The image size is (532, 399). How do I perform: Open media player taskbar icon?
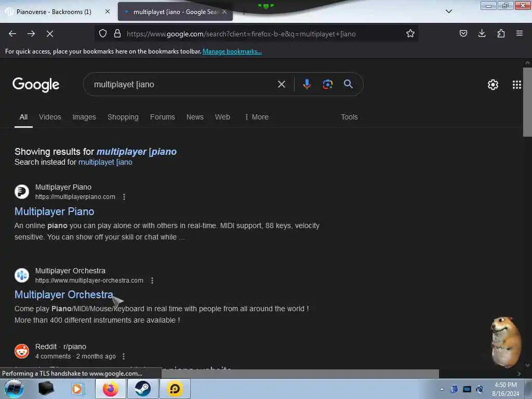pos(77,389)
